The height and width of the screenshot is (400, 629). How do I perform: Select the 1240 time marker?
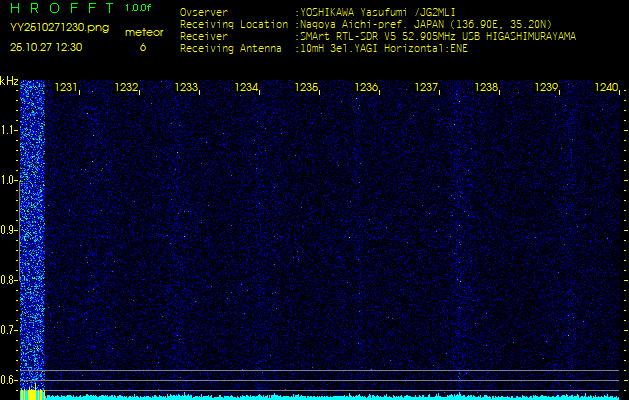click(607, 88)
